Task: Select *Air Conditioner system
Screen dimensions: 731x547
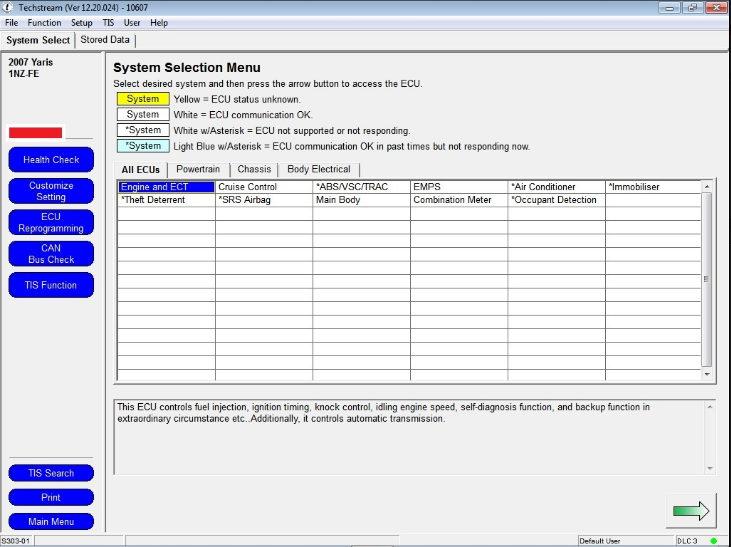Action: pos(556,187)
